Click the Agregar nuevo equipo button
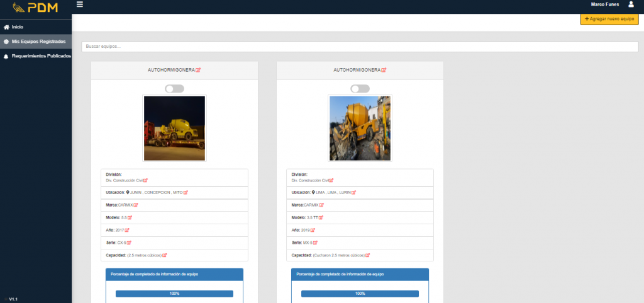Viewport: 644px width, 303px height. pos(609,20)
